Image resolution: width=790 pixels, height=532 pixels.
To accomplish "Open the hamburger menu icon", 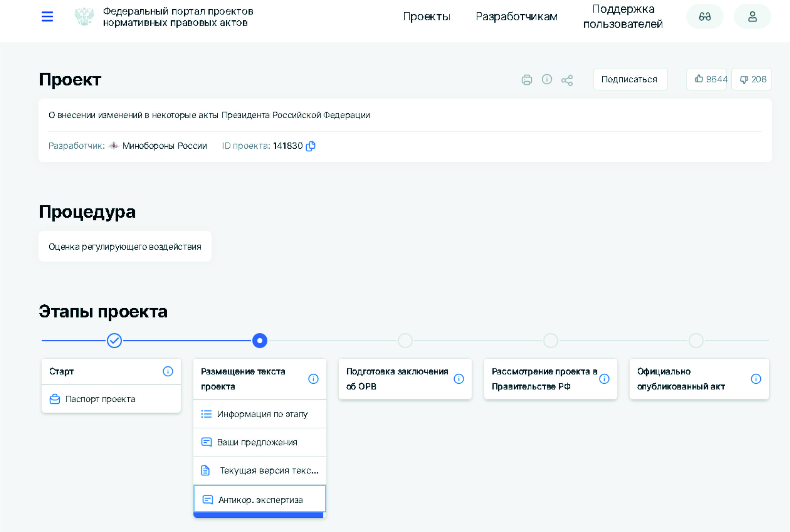I will pyautogui.click(x=47, y=16).
